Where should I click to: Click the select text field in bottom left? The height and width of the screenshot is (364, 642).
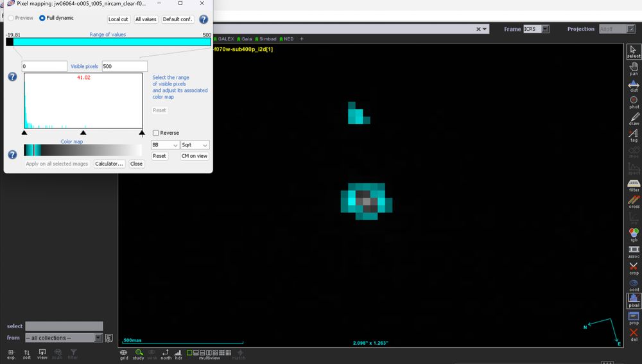pos(64,326)
